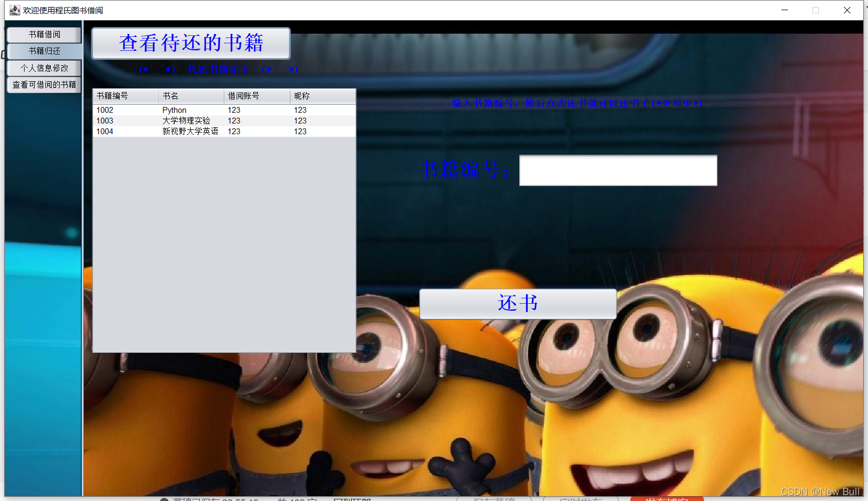Click the 昵称 cell in the 大学物理实验 row

(x=323, y=121)
